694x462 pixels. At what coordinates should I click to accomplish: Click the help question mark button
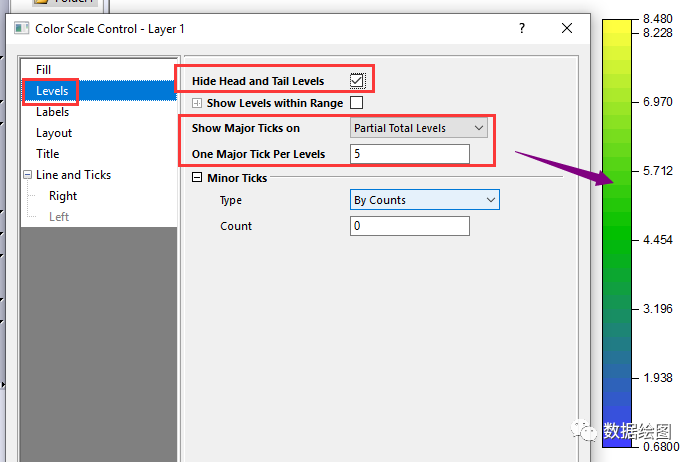tap(522, 28)
